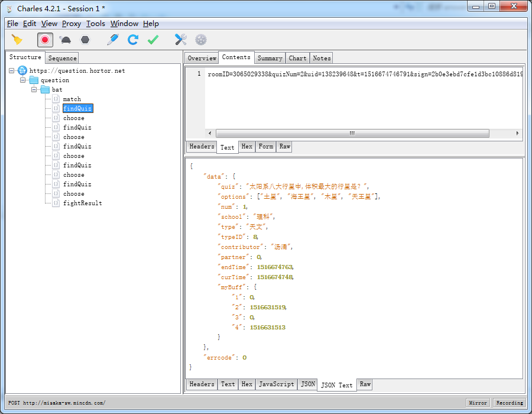This screenshot has height=414, width=532.
Task: Click the match request's JSON icon
Action: click(56, 99)
